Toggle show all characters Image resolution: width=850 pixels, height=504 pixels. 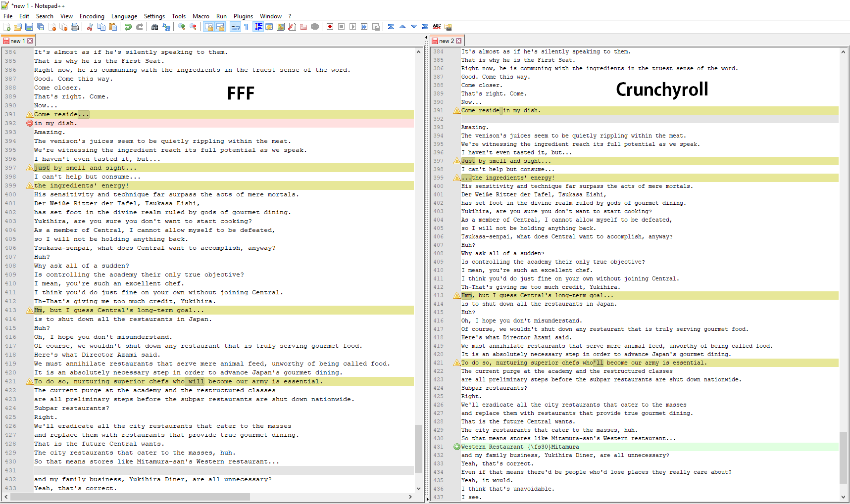pyautogui.click(x=247, y=27)
